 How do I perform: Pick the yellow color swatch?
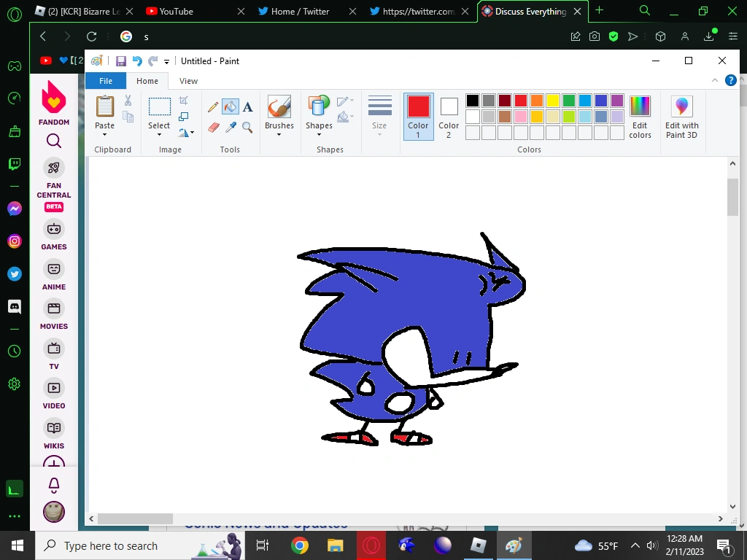coord(553,101)
